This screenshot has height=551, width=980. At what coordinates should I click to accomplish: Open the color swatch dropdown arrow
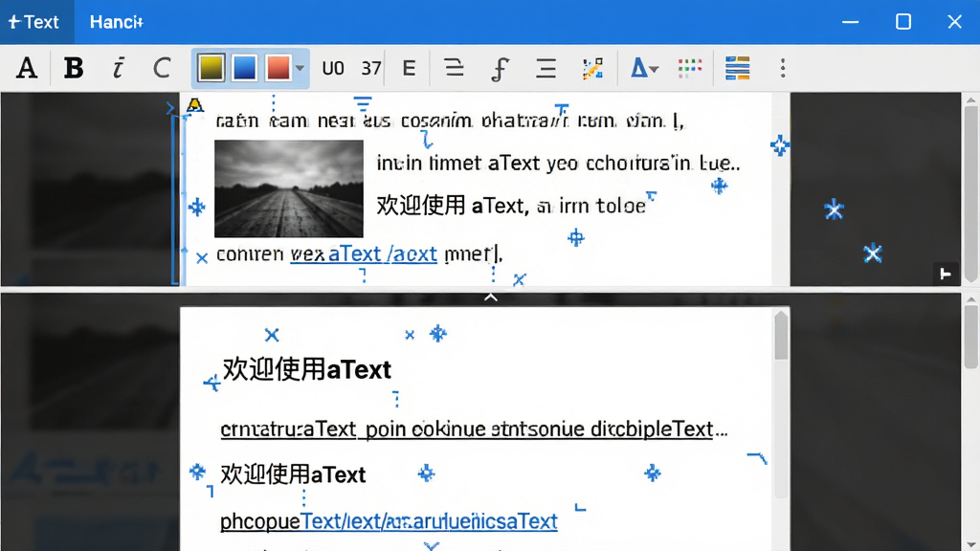point(300,68)
